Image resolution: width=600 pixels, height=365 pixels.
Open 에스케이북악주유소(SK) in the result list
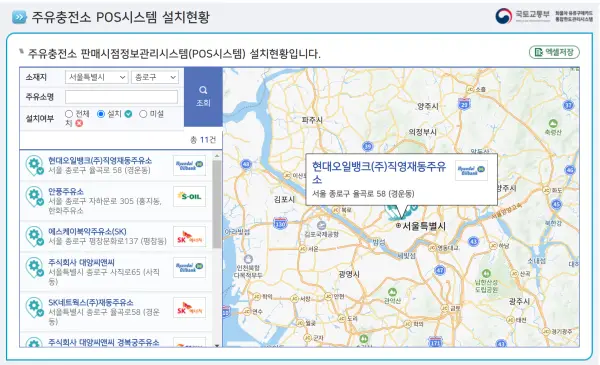click(x=87, y=231)
